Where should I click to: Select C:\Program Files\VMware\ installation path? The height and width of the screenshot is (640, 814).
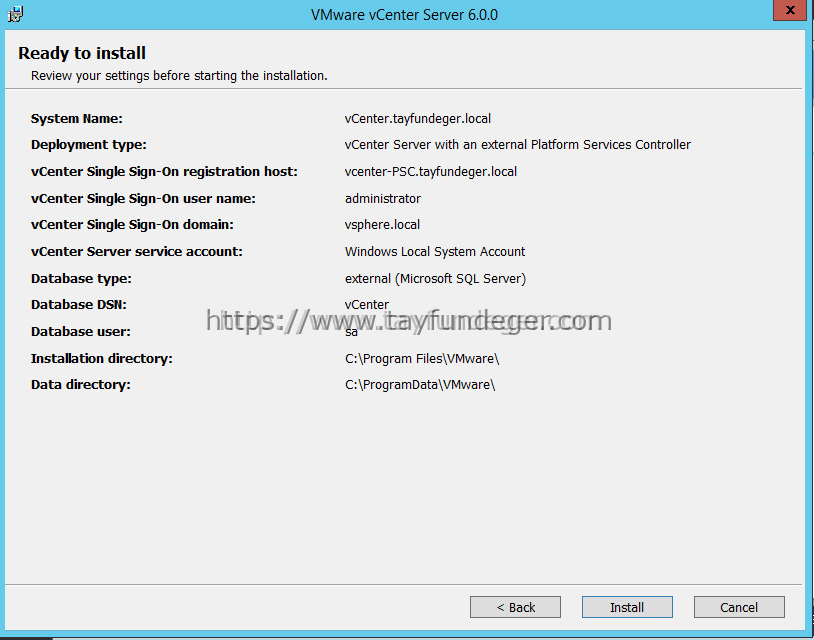point(422,359)
